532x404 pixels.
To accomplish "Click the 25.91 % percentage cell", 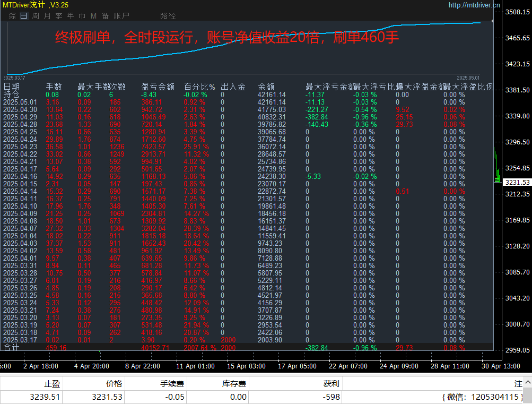I will [x=196, y=147].
